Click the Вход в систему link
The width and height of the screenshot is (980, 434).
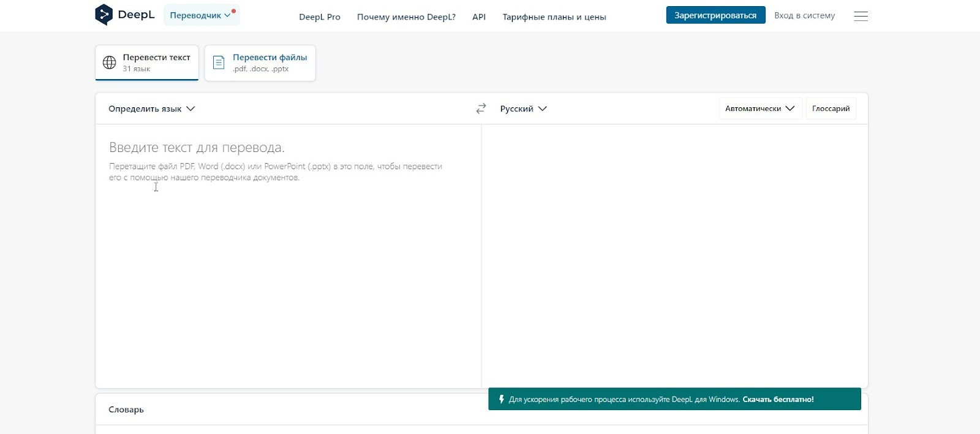pyautogui.click(x=804, y=15)
